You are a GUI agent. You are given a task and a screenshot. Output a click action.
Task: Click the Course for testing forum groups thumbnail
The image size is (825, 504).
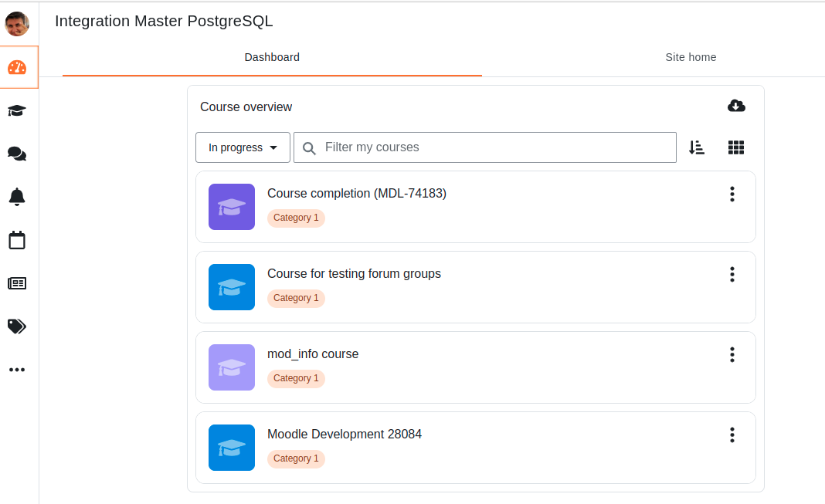coord(232,287)
